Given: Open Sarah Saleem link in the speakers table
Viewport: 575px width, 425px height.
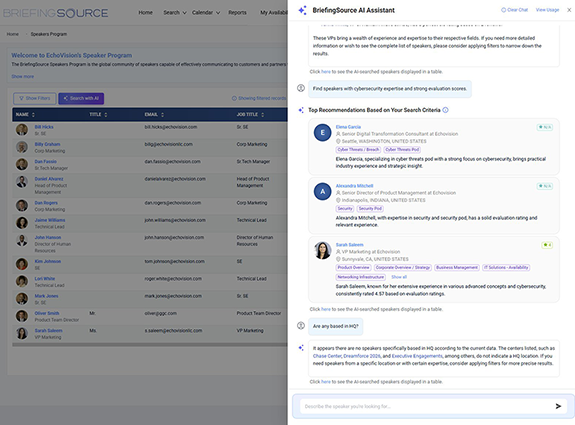Looking at the screenshot, I should pyautogui.click(x=48, y=330).
